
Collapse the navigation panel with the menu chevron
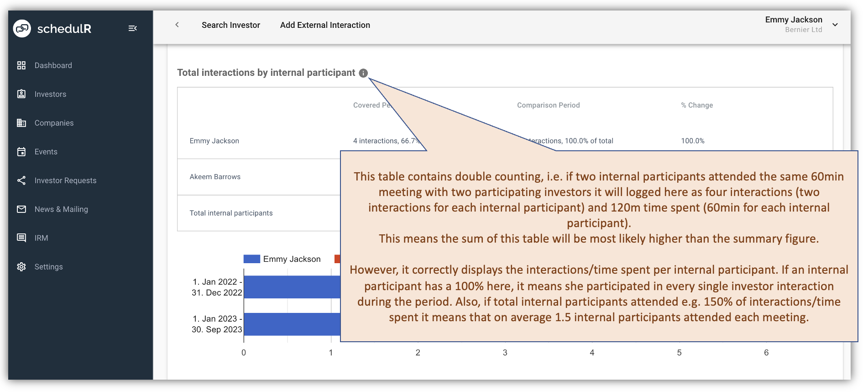click(133, 28)
